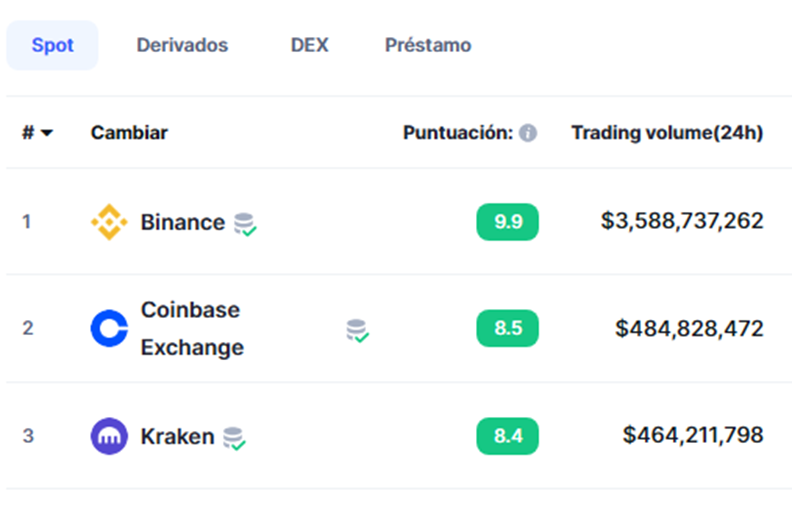Click the Binance logo icon
This screenshot has height=505, width=792.
pyautogui.click(x=109, y=222)
